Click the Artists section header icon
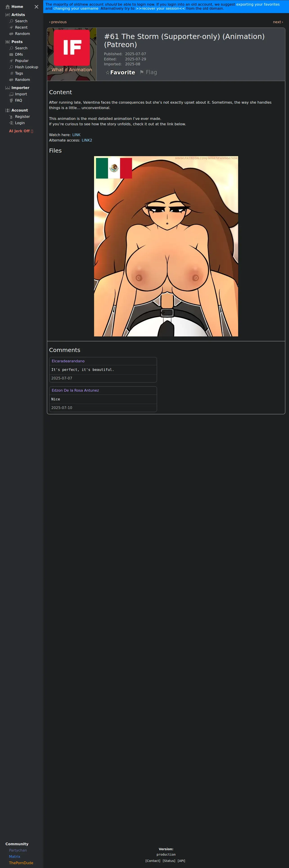 (8, 15)
